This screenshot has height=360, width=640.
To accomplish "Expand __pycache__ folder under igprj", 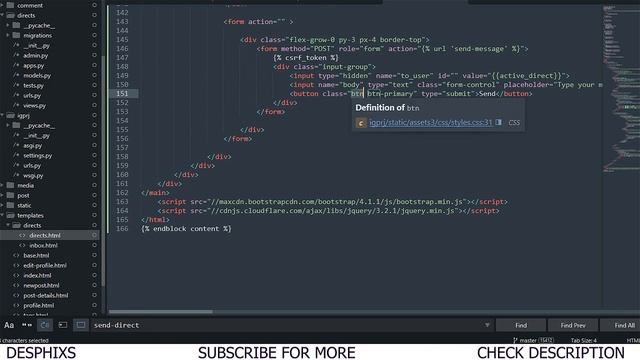I will click(x=7, y=125).
